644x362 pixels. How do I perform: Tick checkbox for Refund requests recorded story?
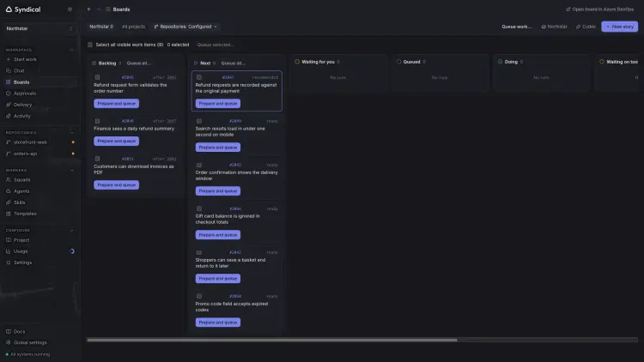199,77
